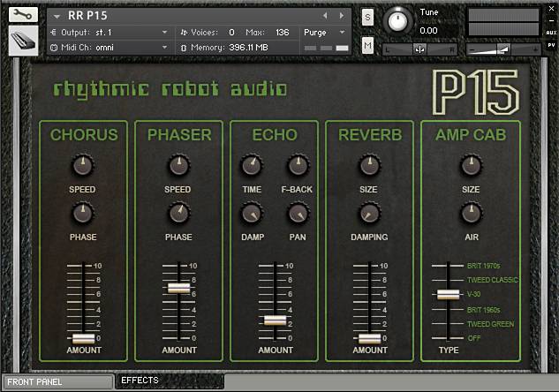The height and width of the screenshot is (392, 559).
Task: Click the pan slider center marker
Action: coord(419,49)
